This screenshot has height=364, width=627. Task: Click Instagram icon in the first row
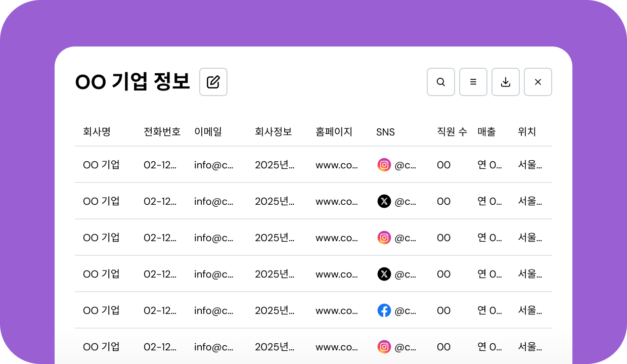384,165
